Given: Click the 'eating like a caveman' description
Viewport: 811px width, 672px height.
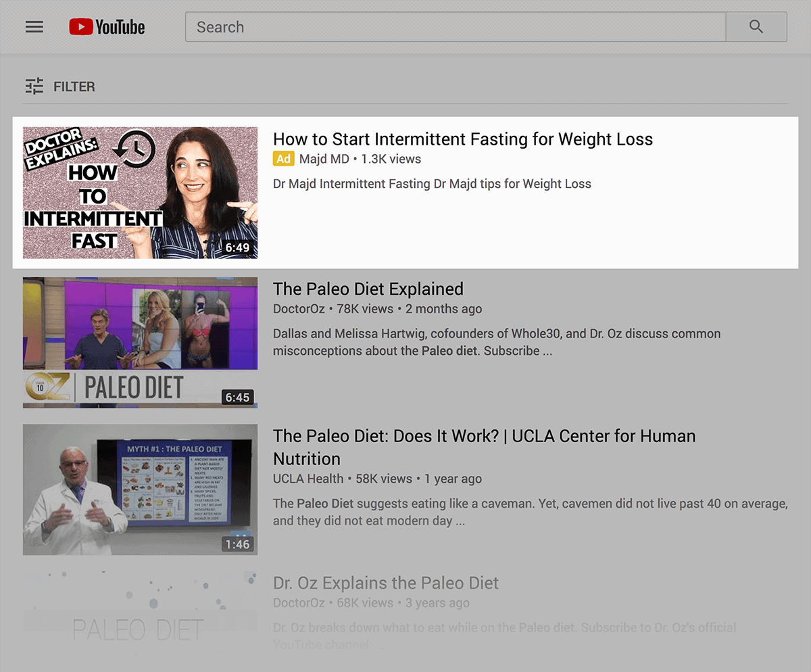Looking at the screenshot, I should [531, 512].
